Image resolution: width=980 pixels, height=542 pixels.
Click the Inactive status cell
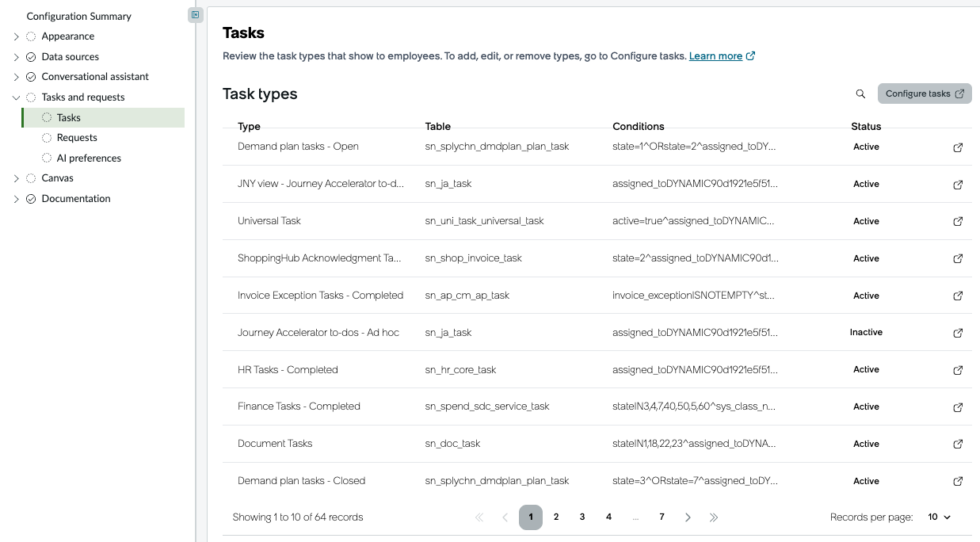point(866,333)
